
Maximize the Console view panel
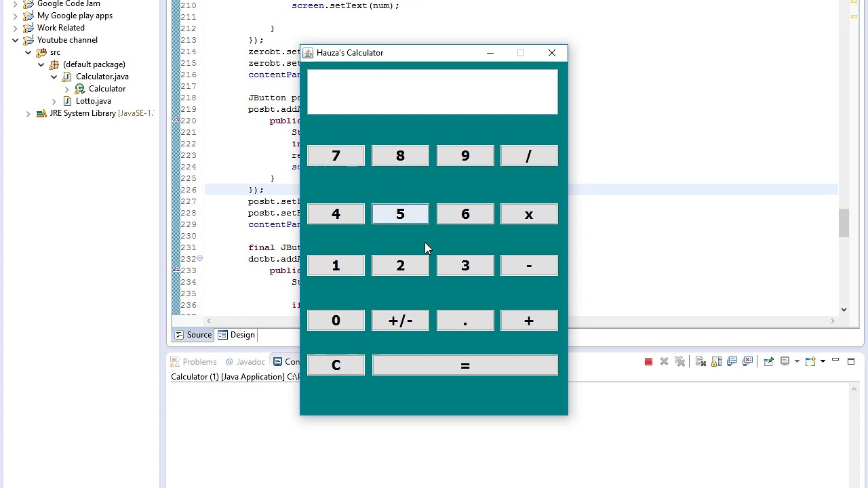(x=851, y=361)
